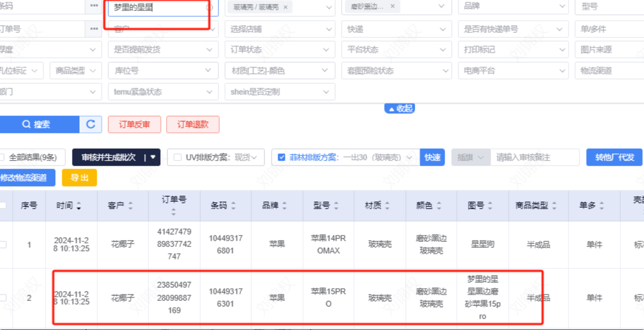This screenshot has width=644, height=330.
Task: Click the sort arrows in the 商品类型 column header
Action: (554, 206)
